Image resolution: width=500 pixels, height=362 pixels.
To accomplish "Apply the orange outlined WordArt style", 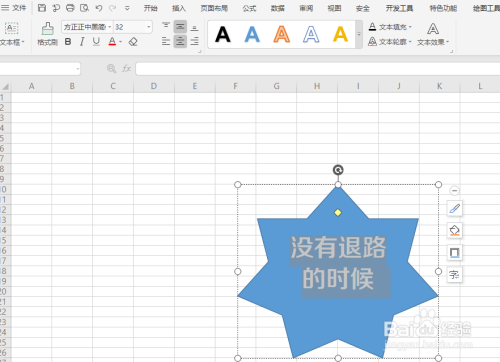I will [x=281, y=34].
